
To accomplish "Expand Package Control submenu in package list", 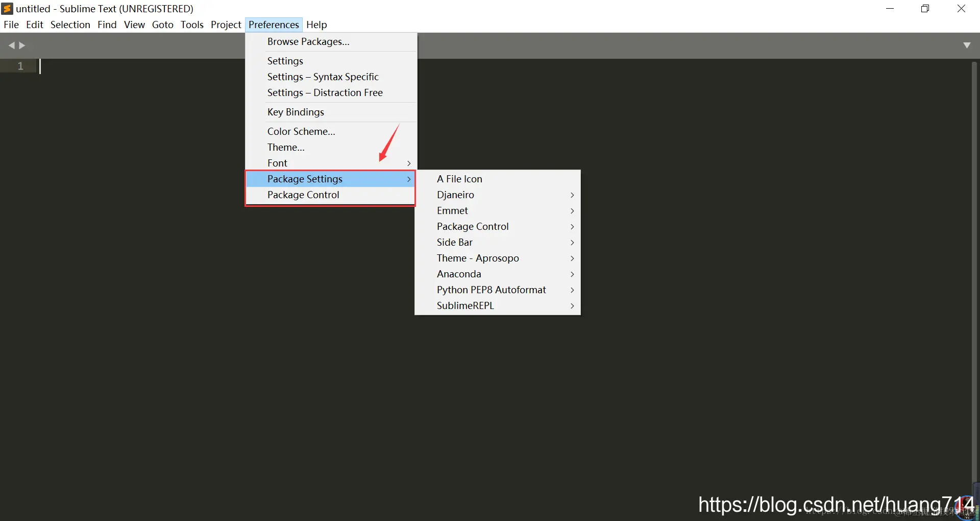I will [498, 226].
